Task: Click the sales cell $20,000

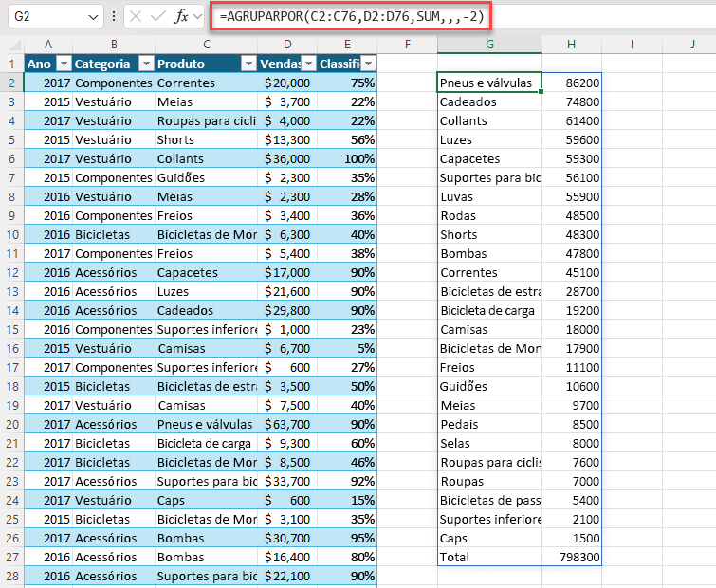Action: click(287, 83)
